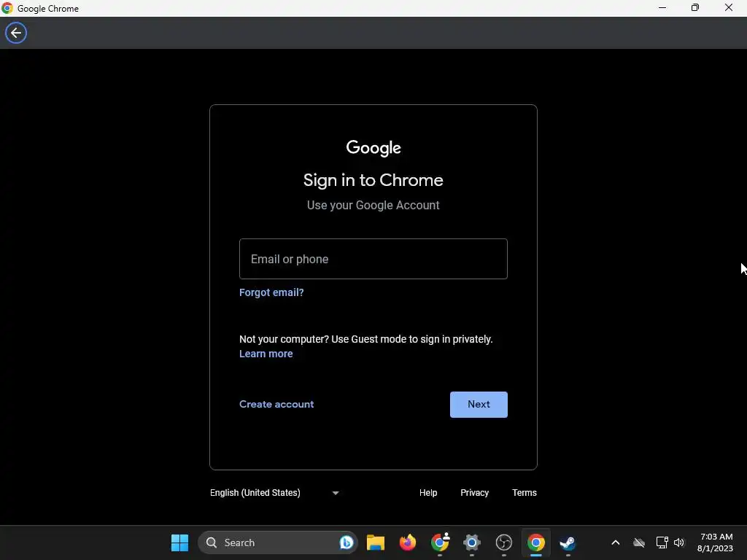Open the English (United States) language dropdown
Image resolution: width=747 pixels, height=560 pixels.
(x=274, y=493)
